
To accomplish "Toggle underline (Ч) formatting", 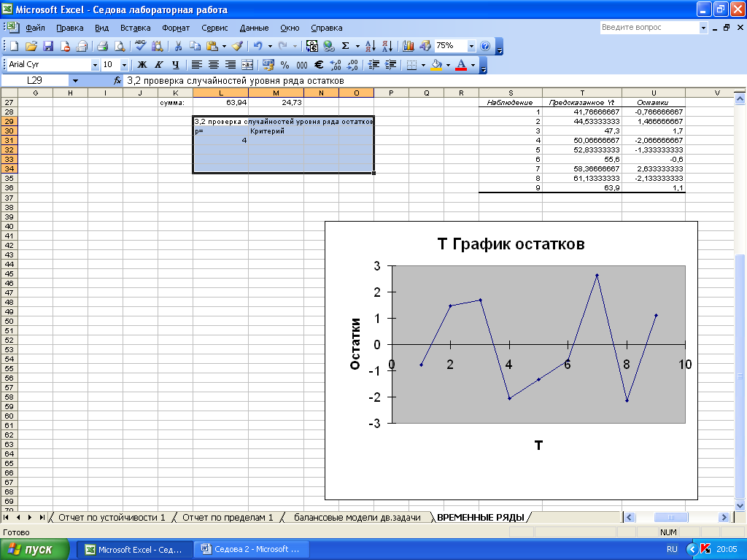I will point(176,65).
